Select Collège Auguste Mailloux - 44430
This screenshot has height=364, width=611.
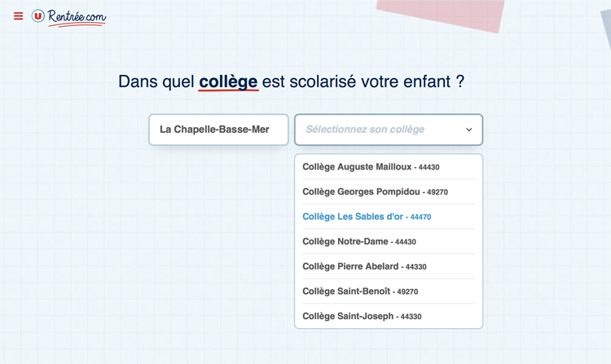pyautogui.click(x=389, y=167)
